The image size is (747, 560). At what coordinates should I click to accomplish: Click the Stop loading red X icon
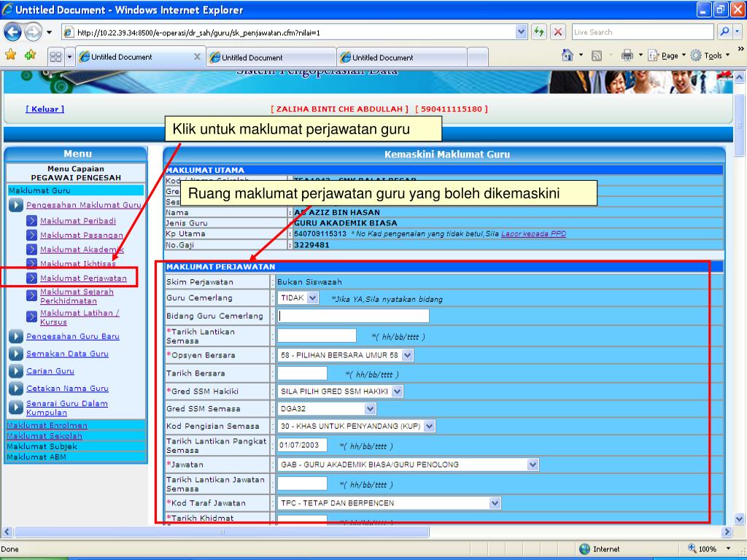(557, 32)
